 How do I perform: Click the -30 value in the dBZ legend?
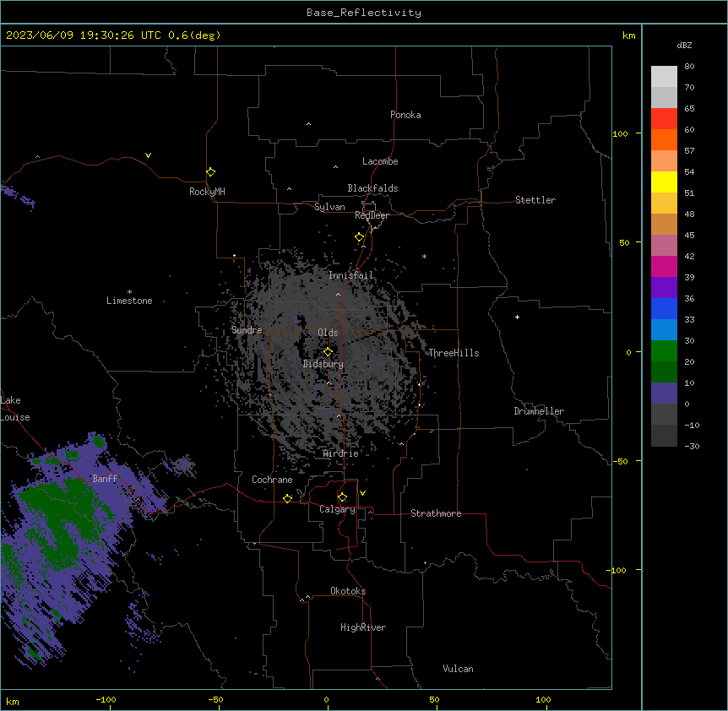click(x=692, y=446)
